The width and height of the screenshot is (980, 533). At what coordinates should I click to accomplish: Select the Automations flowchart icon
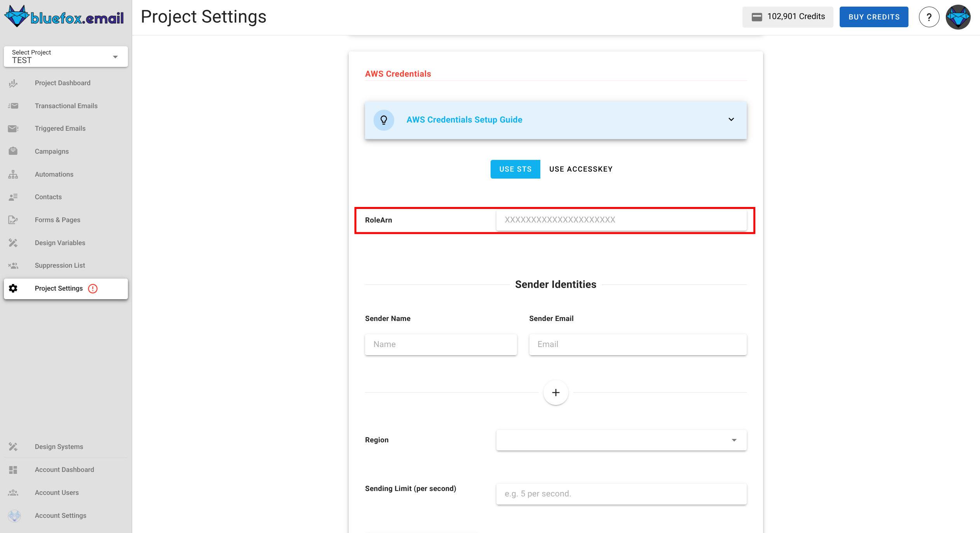(x=13, y=174)
